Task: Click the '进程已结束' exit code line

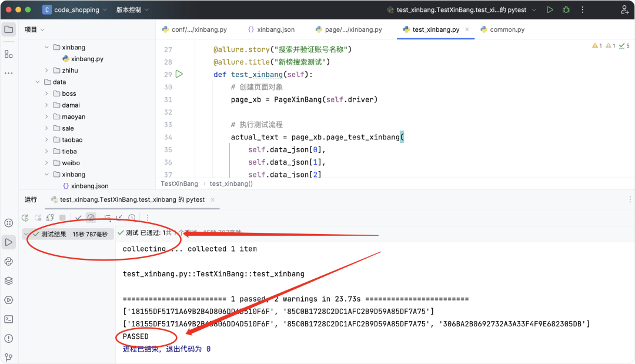Action: [x=166, y=349]
